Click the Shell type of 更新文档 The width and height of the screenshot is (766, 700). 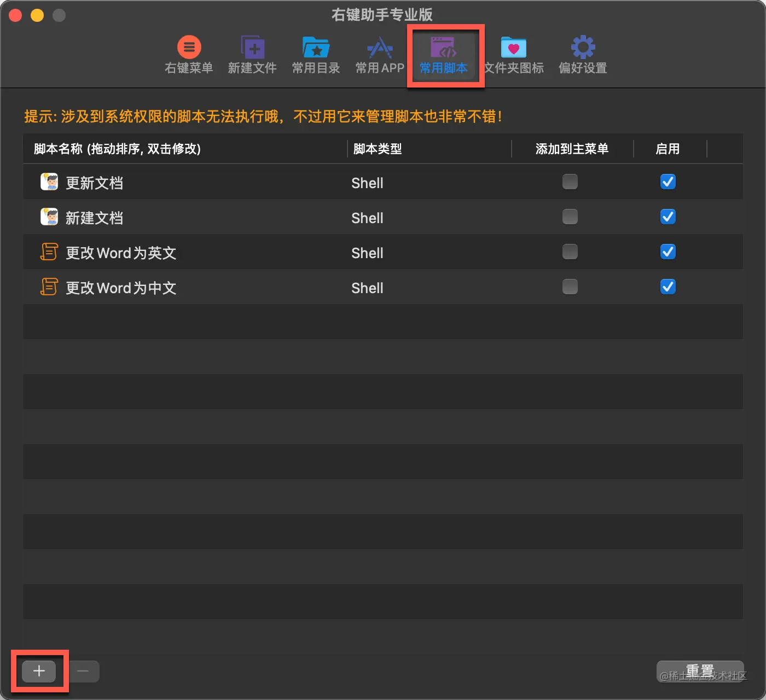[367, 183]
